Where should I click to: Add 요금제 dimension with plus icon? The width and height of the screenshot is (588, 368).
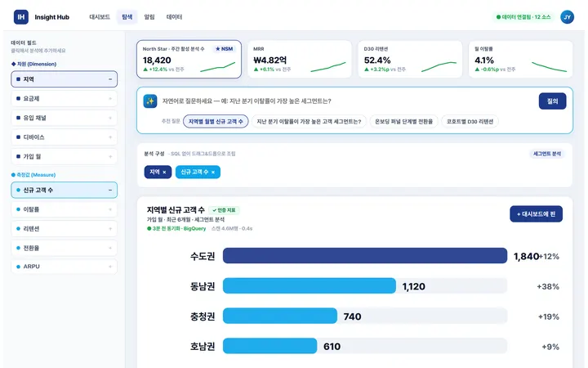coord(110,99)
